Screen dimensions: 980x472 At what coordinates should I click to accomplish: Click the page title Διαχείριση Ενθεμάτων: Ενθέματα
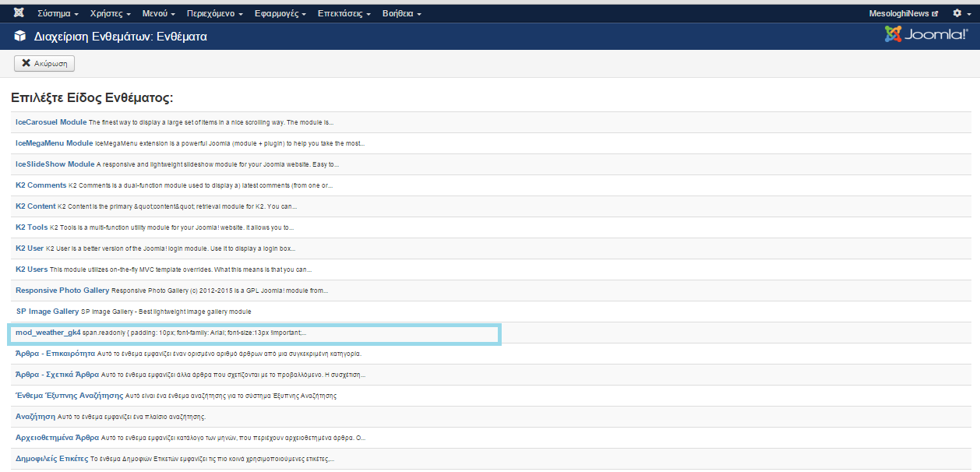(x=121, y=37)
